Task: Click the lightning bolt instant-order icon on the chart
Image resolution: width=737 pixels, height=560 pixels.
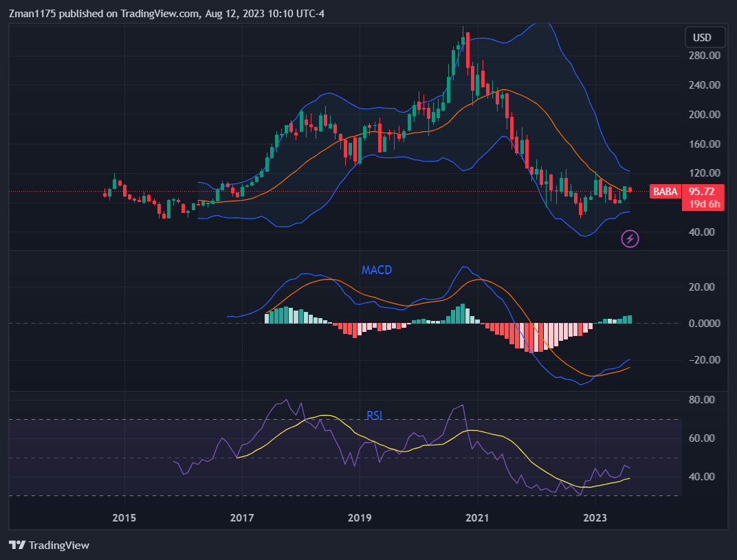Action: coord(630,239)
